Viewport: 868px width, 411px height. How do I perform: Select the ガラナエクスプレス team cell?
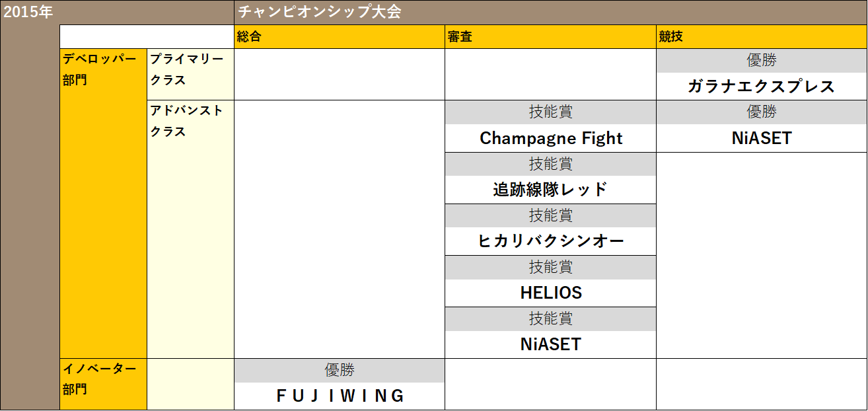pyautogui.click(x=761, y=87)
